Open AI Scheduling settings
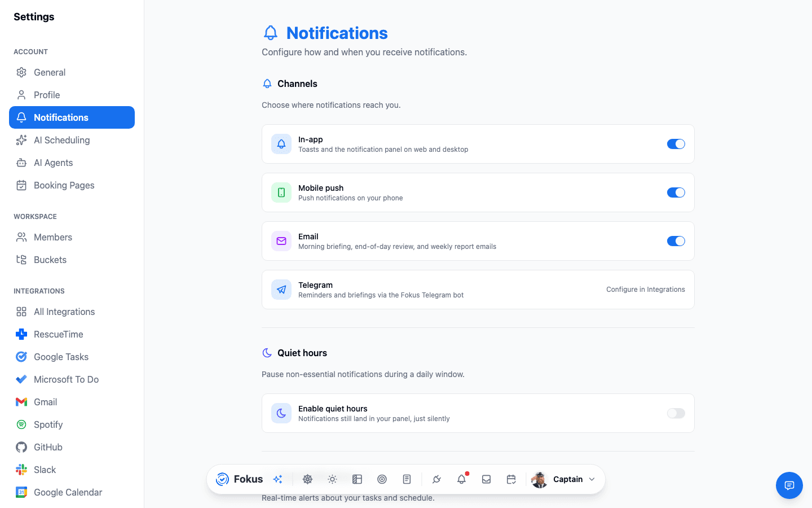This screenshot has width=812, height=508. click(x=72, y=140)
